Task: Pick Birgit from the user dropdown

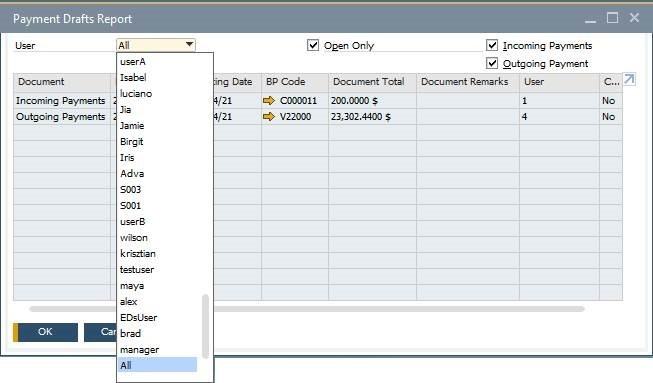Action: coord(157,142)
